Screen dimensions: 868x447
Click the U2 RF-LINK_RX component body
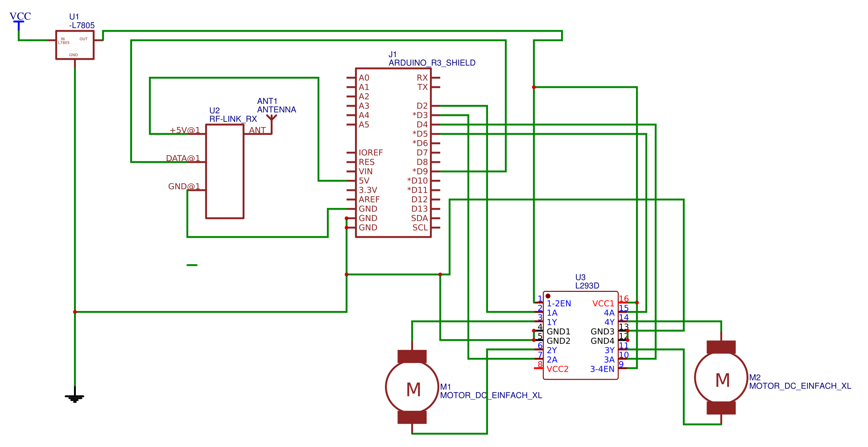click(225, 171)
